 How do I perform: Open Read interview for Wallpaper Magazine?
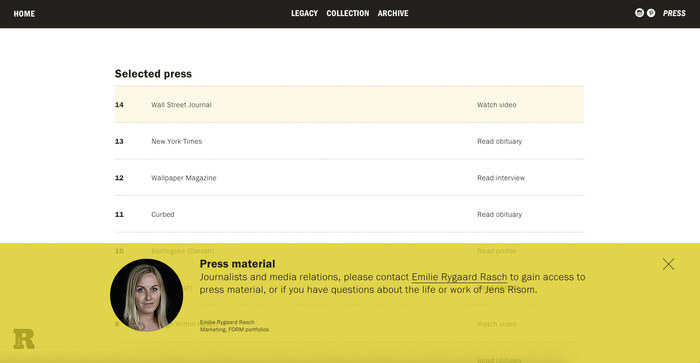tap(501, 178)
